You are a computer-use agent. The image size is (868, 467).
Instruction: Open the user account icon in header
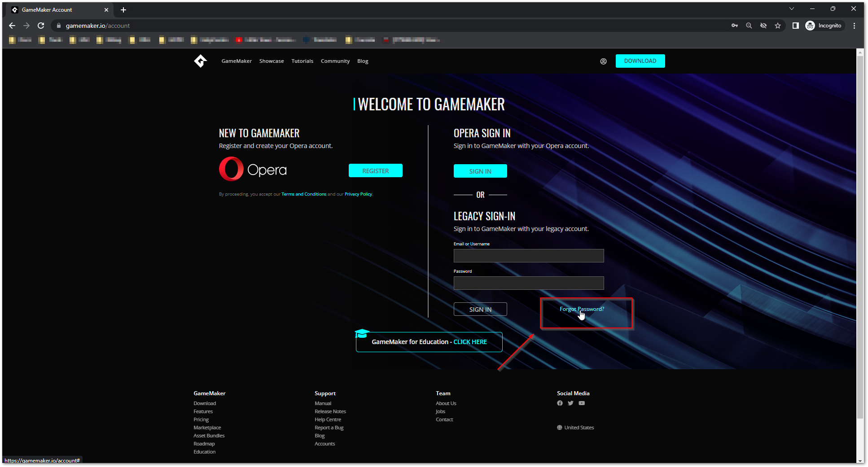tap(603, 61)
